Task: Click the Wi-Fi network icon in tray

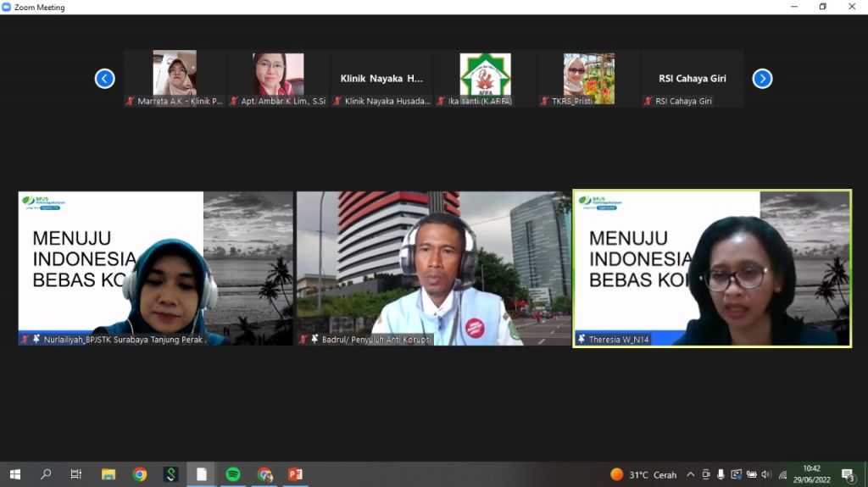Action: pyautogui.click(x=782, y=474)
